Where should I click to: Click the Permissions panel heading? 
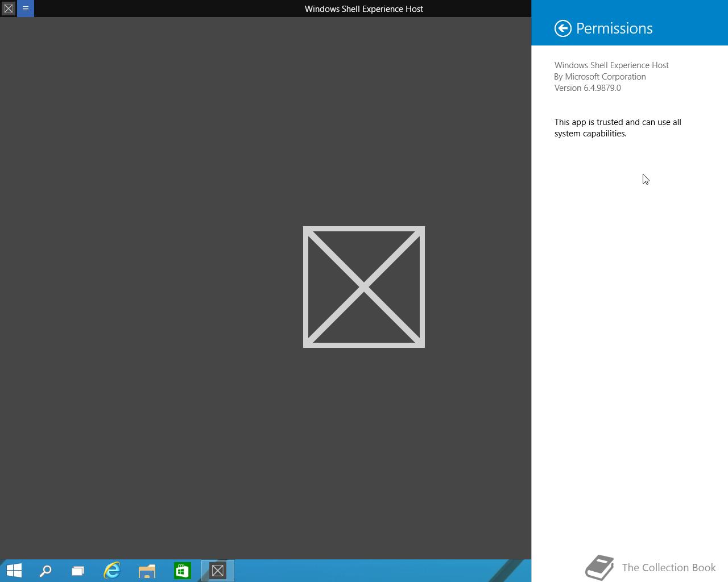point(614,28)
